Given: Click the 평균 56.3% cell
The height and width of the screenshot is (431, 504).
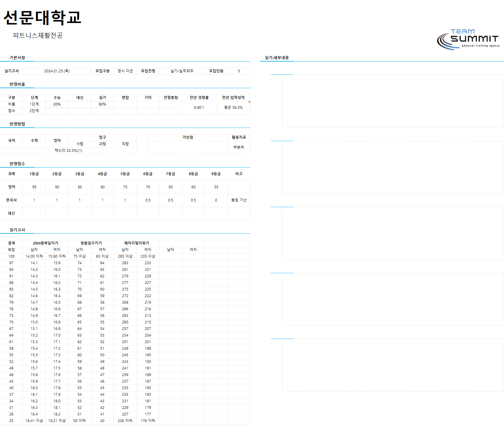Looking at the screenshot, I should [233, 108].
